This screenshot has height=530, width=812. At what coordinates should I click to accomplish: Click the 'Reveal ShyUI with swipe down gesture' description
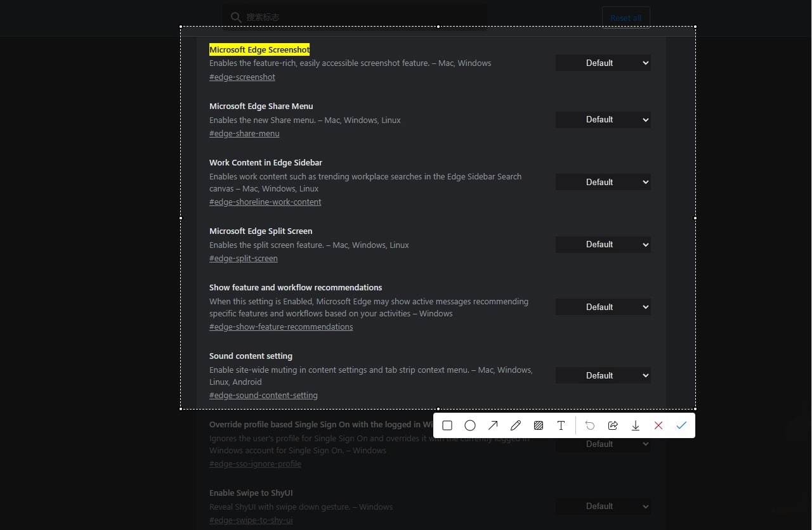[x=301, y=507]
